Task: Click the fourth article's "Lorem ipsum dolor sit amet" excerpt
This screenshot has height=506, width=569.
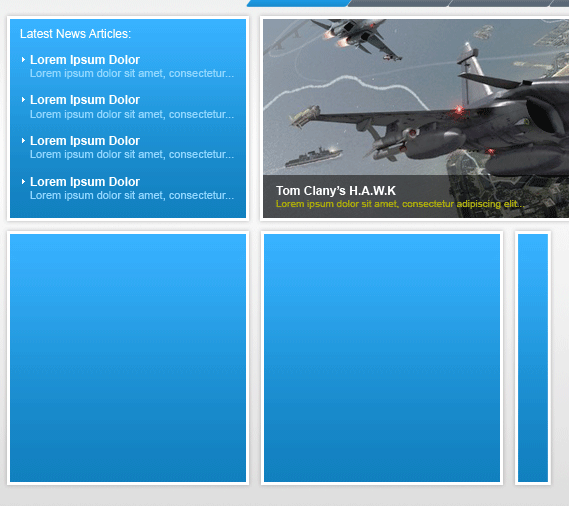Action: tap(132, 196)
